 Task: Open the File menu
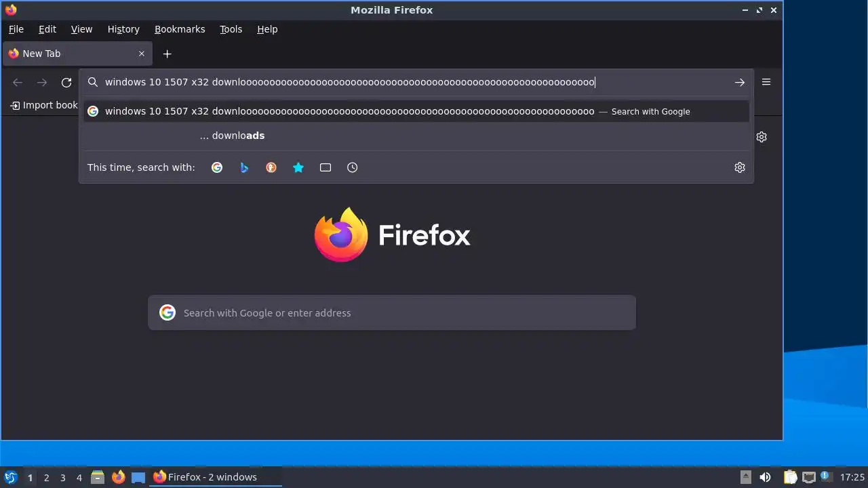16,29
